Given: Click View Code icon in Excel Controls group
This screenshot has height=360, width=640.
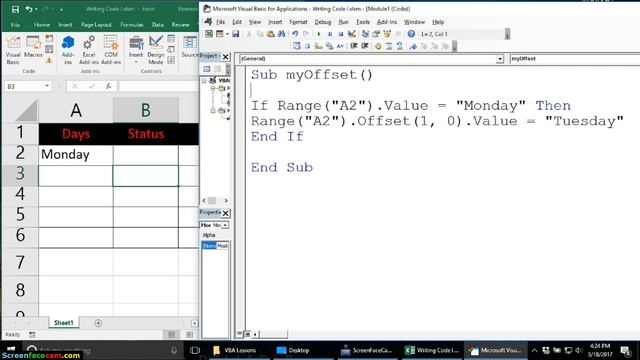Looking at the screenshot, I should pos(171,50).
